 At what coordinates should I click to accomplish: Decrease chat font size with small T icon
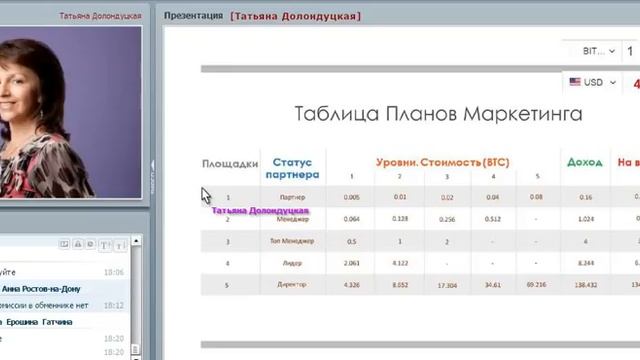[120, 245]
